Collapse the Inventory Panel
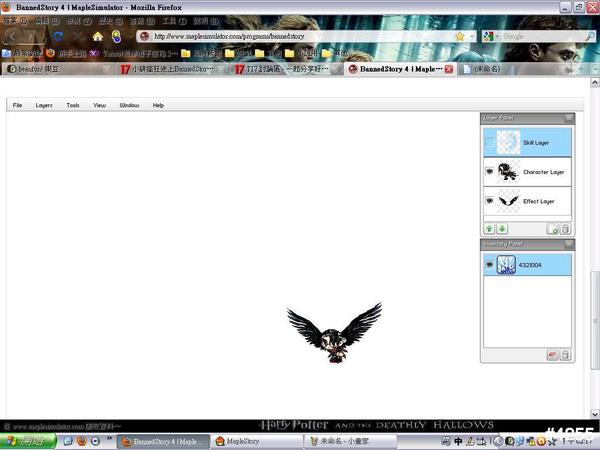This screenshot has width=600, height=450. 568,243
